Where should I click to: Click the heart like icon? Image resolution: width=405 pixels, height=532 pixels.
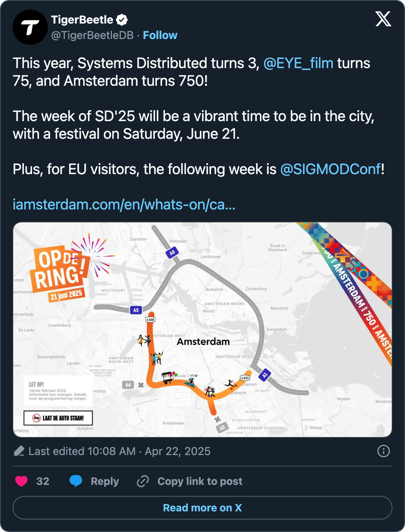tap(21, 481)
